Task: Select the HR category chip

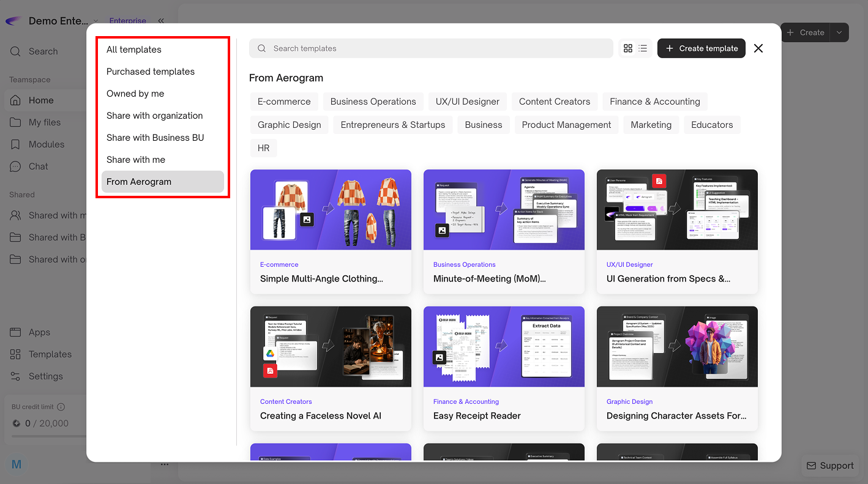Action: click(x=264, y=148)
